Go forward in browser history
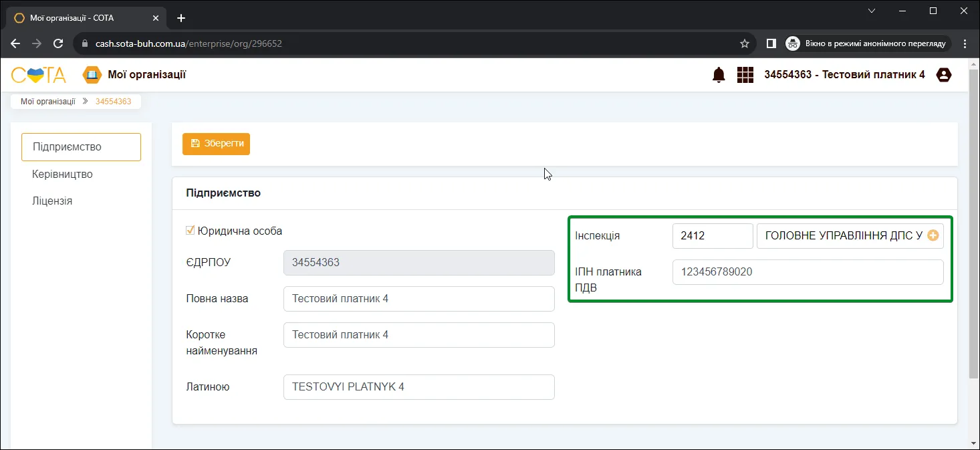980x450 pixels. 37,43
